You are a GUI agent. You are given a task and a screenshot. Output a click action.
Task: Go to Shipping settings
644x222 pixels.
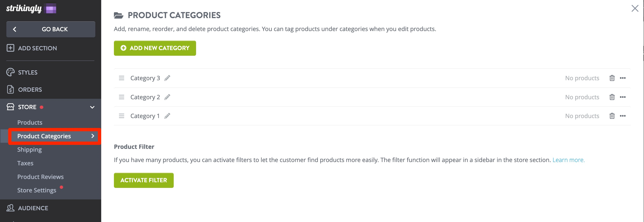click(x=29, y=150)
